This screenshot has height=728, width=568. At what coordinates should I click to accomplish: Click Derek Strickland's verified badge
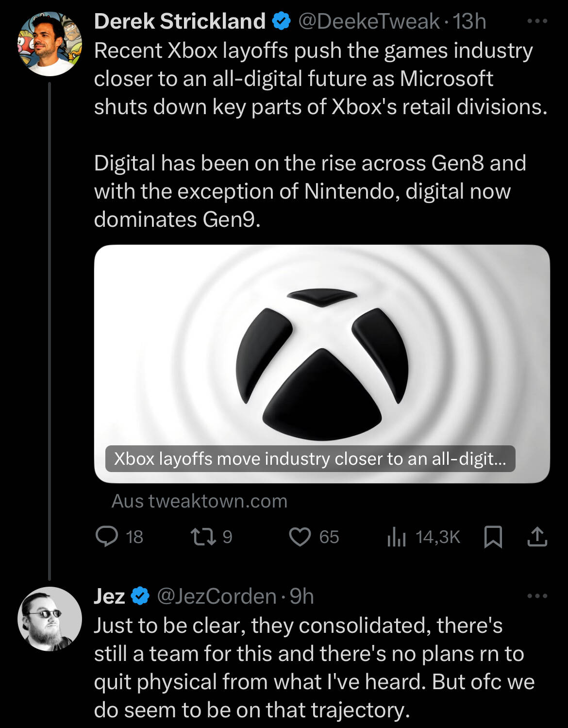click(x=281, y=21)
